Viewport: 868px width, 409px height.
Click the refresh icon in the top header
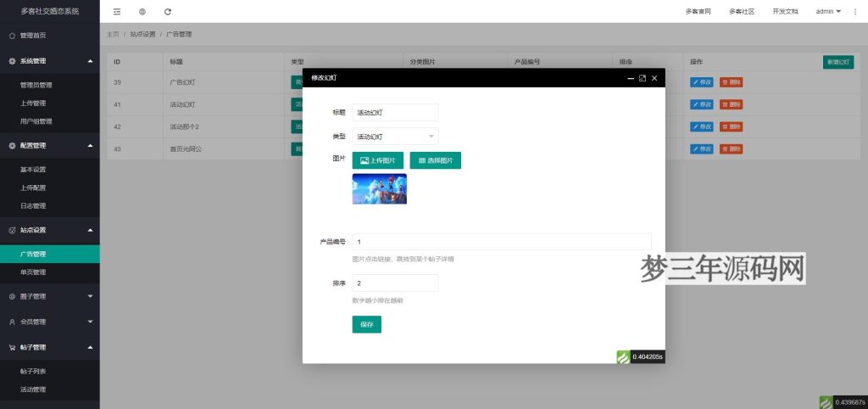(168, 12)
